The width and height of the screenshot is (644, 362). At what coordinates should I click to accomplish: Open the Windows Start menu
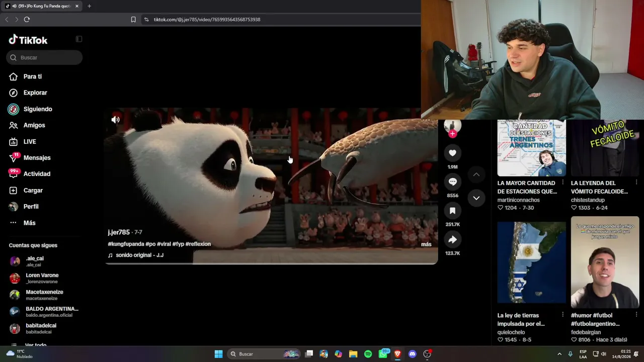coord(218,354)
